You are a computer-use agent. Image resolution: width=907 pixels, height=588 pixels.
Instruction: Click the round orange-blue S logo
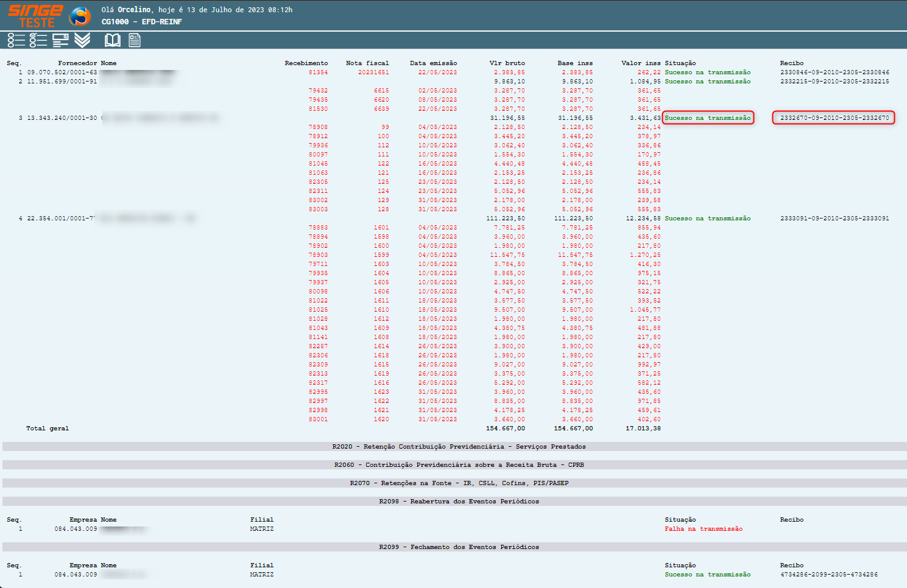point(80,16)
